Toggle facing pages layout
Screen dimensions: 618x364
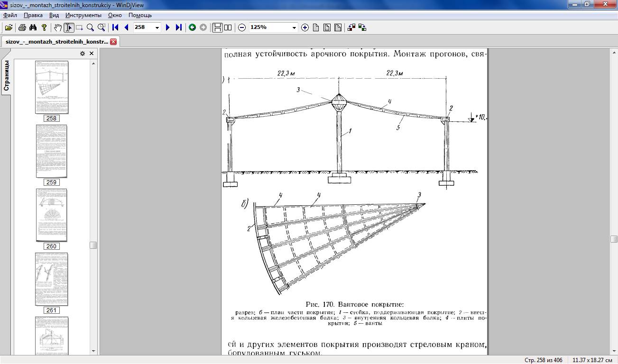pos(228,27)
